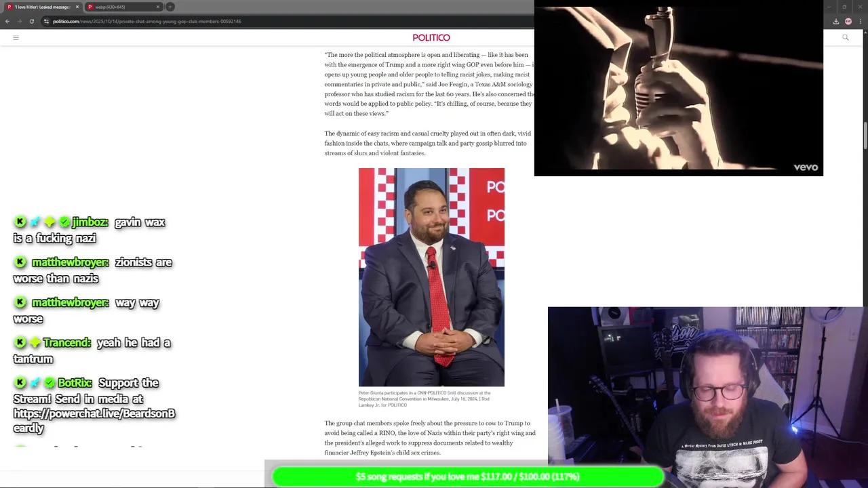Close the 'I love Hitler' Leaked messages tab
This screenshot has width=868, height=488.
[77, 7]
